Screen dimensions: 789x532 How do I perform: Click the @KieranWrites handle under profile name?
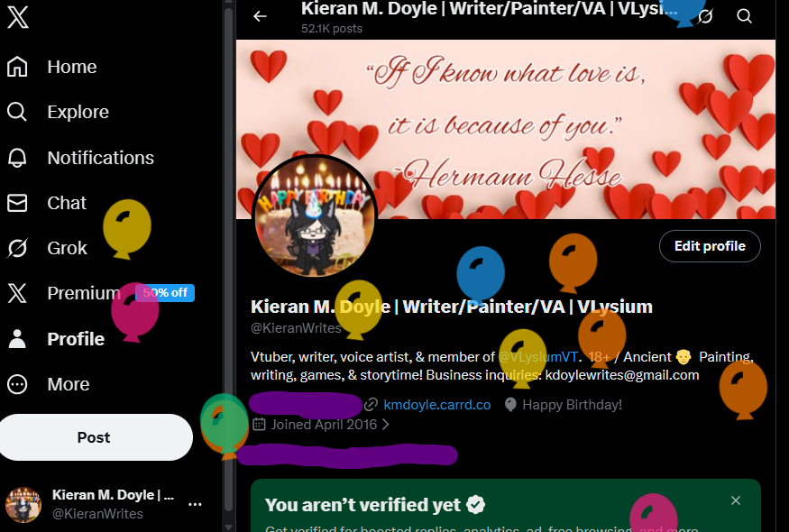(296, 328)
